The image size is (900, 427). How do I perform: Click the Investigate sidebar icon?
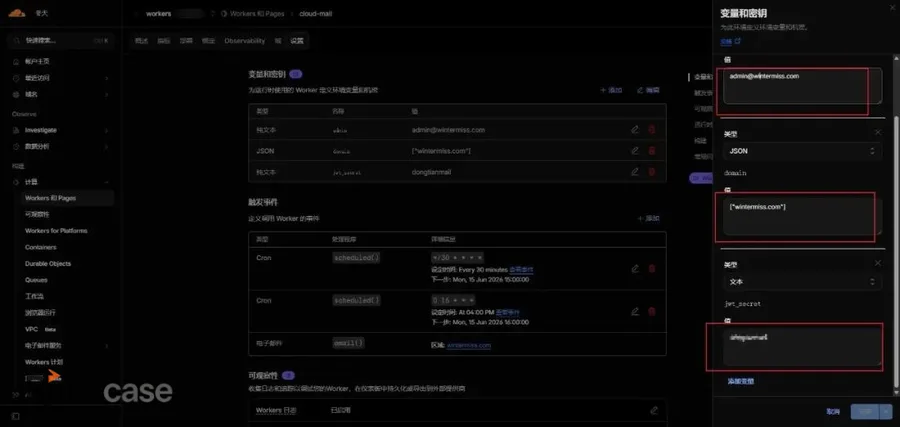tap(16, 130)
